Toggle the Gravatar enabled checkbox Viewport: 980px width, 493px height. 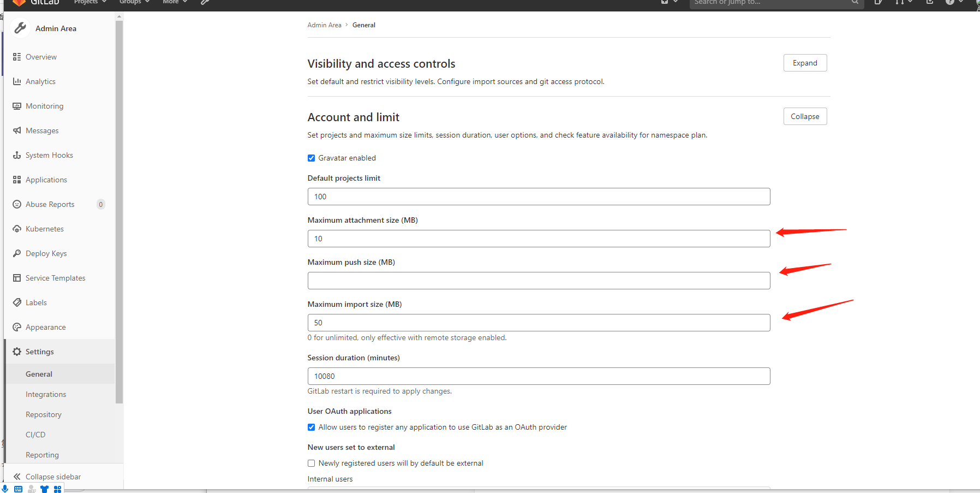click(x=311, y=158)
